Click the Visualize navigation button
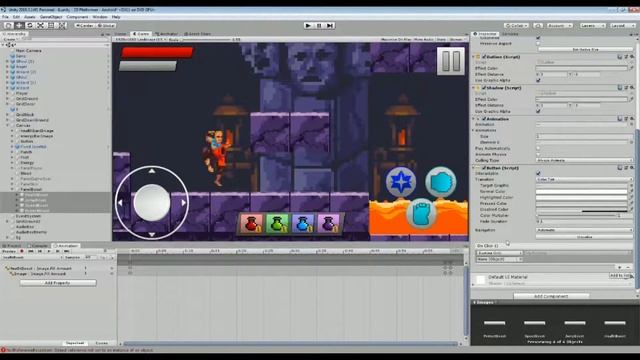The width and height of the screenshot is (640, 360). click(584, 237)
